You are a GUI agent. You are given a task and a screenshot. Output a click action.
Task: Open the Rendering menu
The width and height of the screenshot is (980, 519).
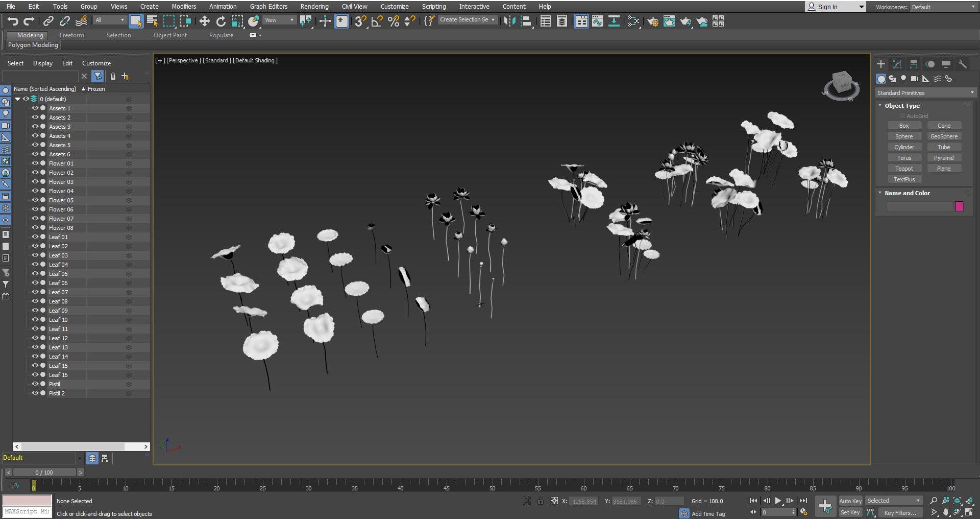[314, 7]
